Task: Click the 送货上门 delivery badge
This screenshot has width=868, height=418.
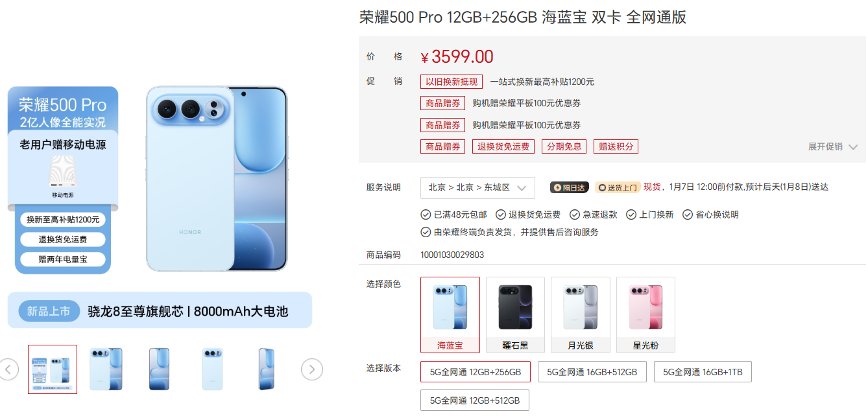Action: coord(618,187)
